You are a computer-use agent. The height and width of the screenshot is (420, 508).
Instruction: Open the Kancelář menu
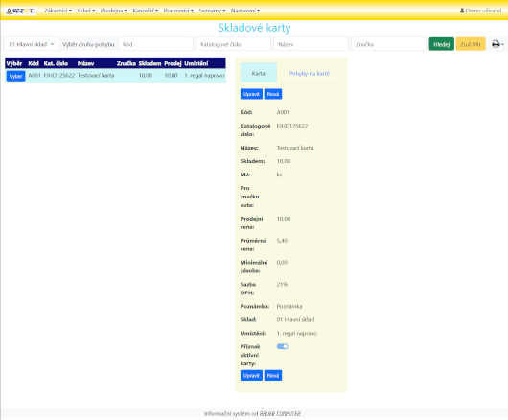click(145, 11)
